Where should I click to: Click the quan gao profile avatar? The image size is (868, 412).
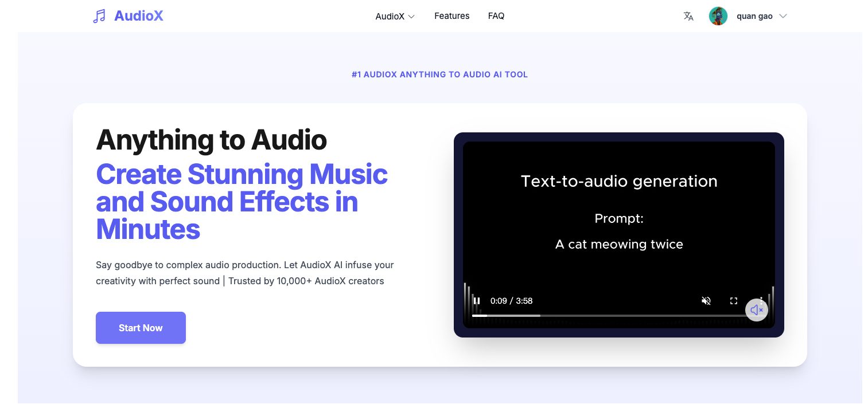pos(718,16)
